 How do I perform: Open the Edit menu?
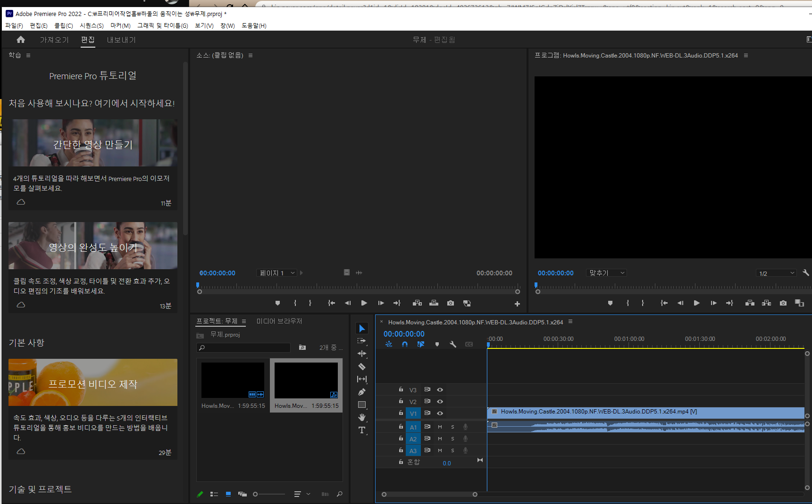coord(39,25)
